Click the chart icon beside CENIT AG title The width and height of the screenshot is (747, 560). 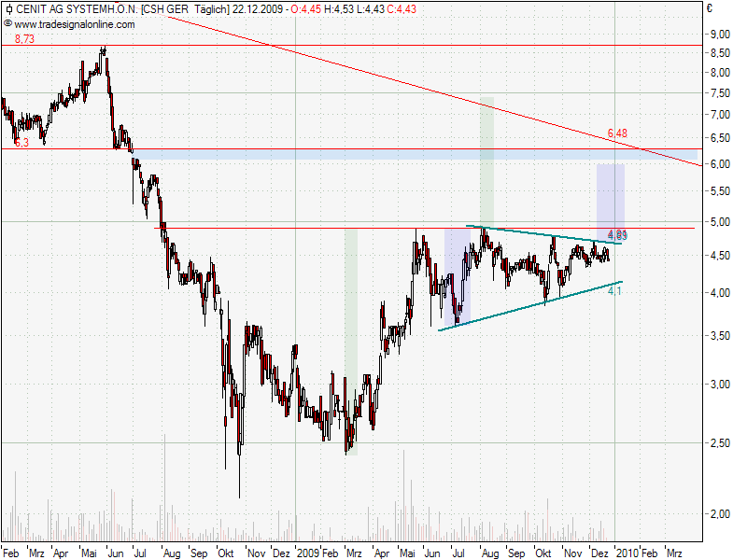7,8
